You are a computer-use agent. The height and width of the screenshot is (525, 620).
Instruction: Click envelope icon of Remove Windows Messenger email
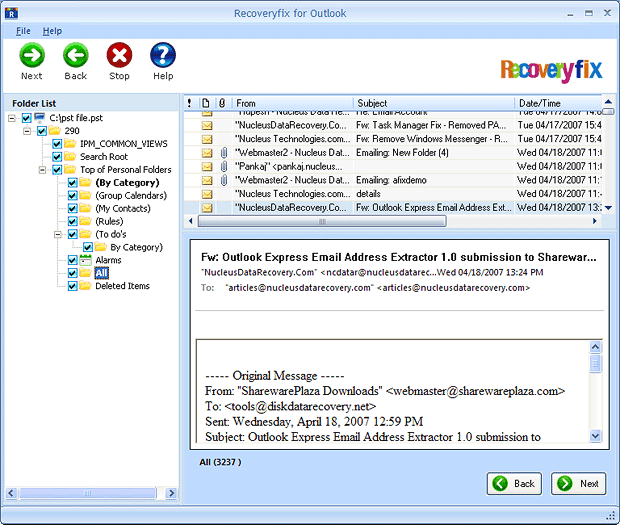207,139
